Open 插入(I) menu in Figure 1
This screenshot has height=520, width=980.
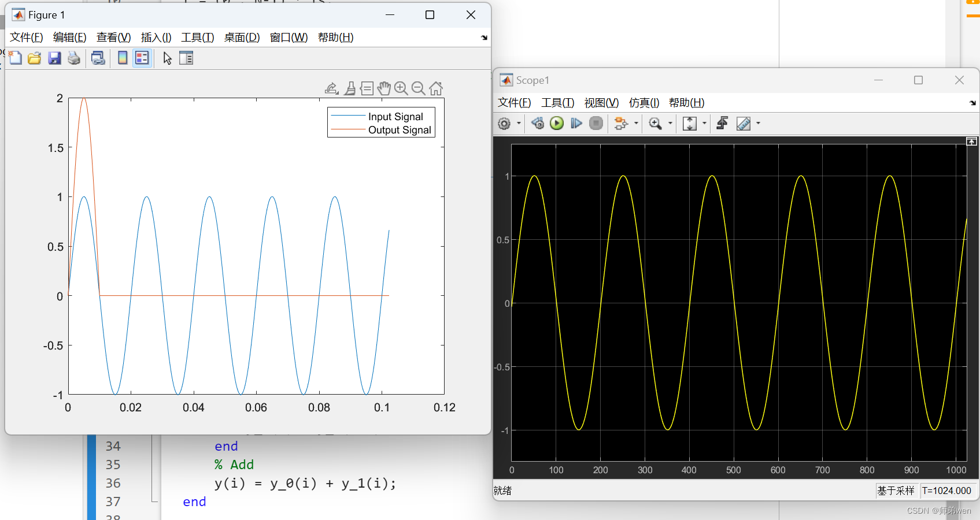156,38
